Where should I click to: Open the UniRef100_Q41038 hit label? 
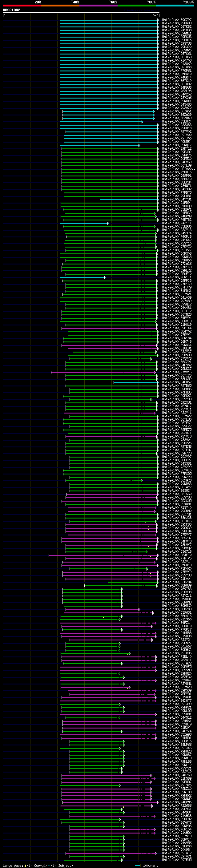(177, 30)
